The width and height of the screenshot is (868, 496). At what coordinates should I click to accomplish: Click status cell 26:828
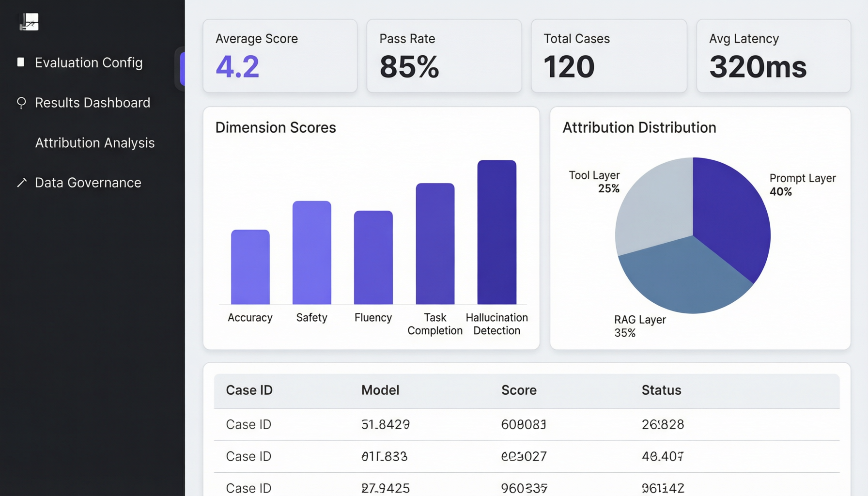tap(663, 424)
